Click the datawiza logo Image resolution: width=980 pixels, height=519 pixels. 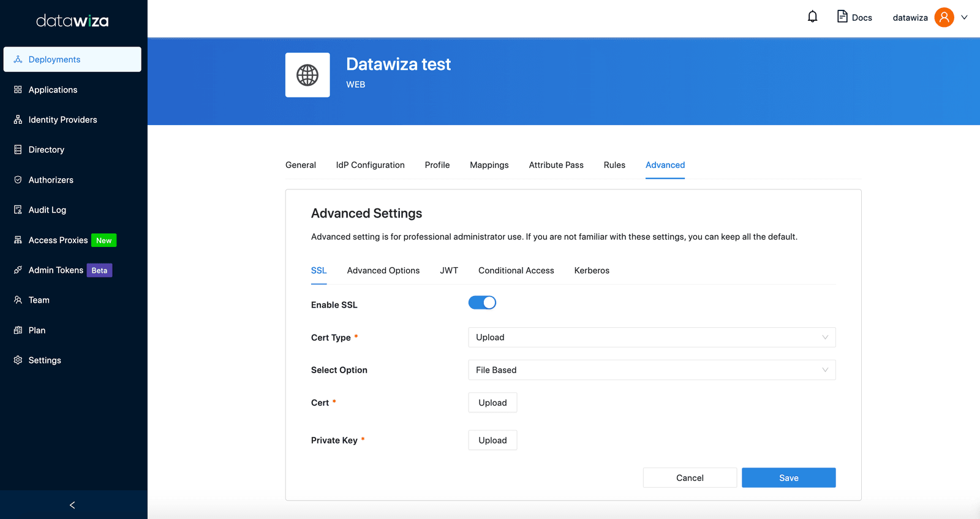click(72, 21)
